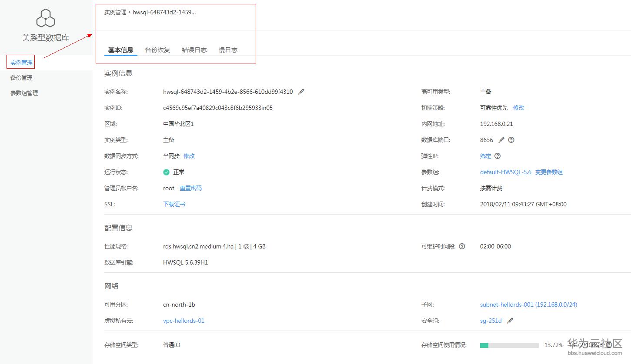The width and height of the screenshot is (631, 364).
Task: Click the 变更参数组 link
Action: 549,172
